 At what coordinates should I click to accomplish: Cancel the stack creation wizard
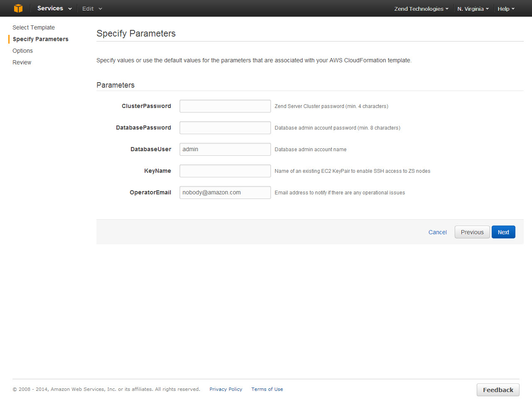437,232
